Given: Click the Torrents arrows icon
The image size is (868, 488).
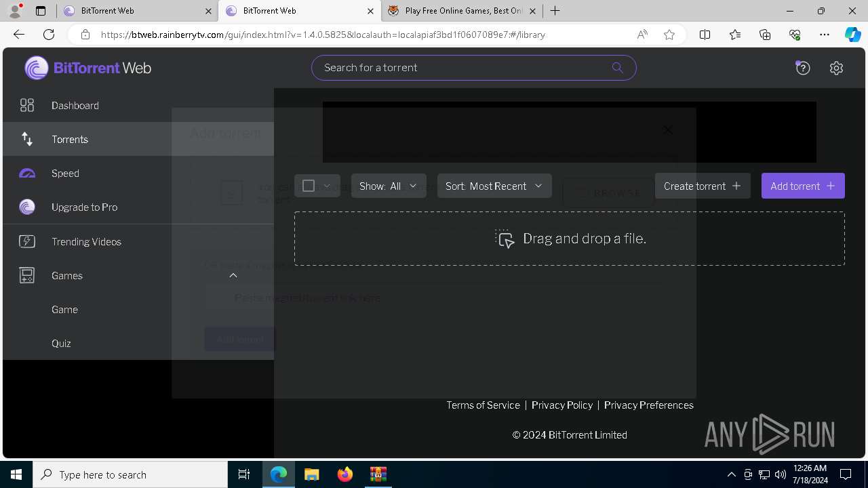Looking at the screenshot, I should pos(27,139).
